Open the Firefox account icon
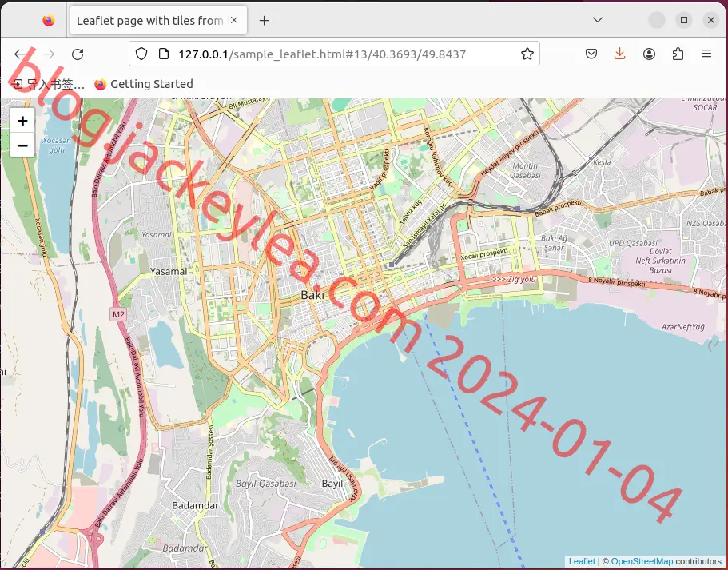 pos(649,54)
